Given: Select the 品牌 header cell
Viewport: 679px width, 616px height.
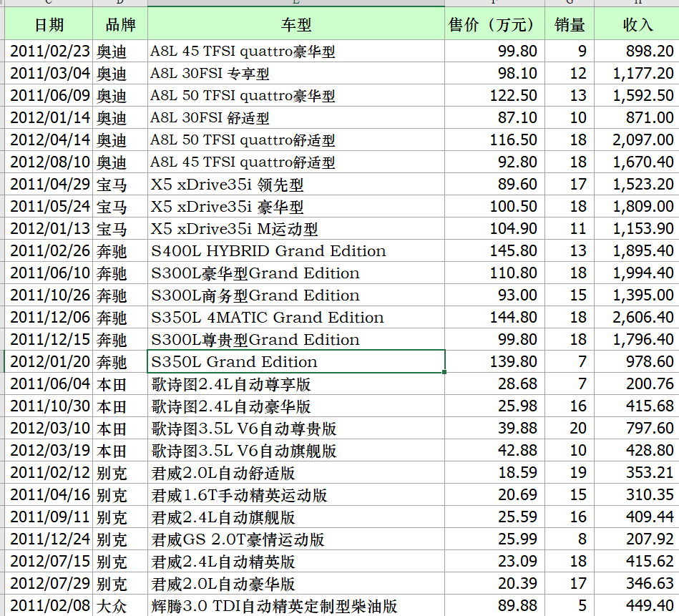Looking at the screenshot, I should tap(120, 24).
